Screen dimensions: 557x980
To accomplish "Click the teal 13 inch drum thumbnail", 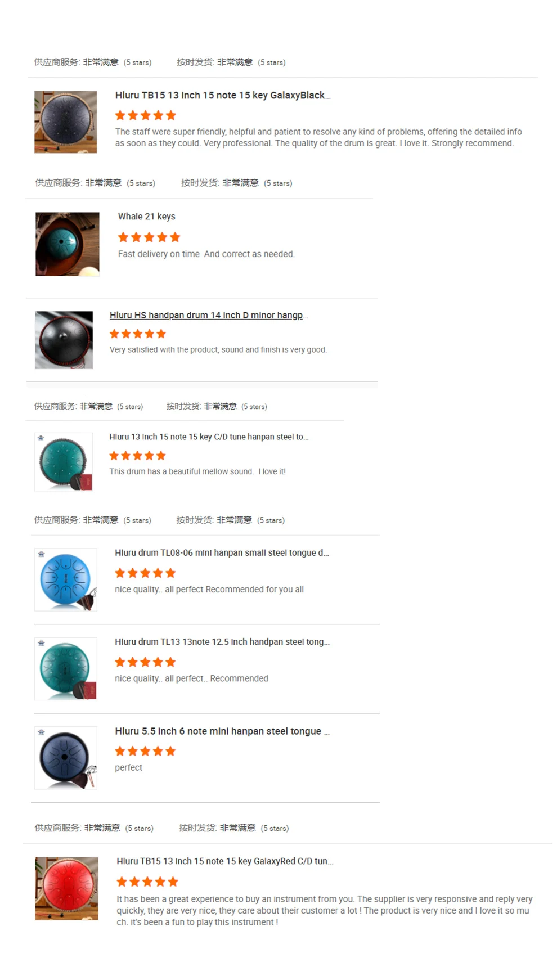I will [x=64, y=462].
